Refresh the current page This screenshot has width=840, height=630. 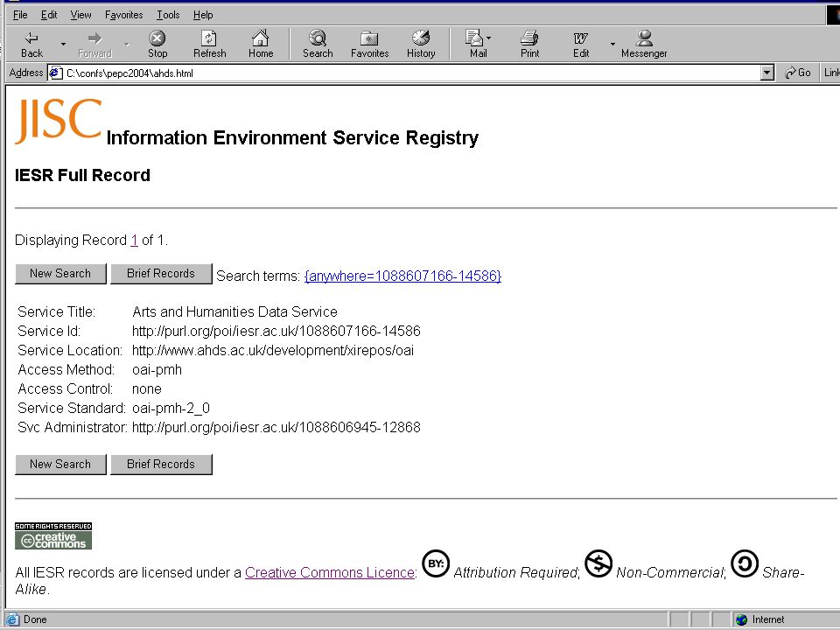tap(209, 45)
